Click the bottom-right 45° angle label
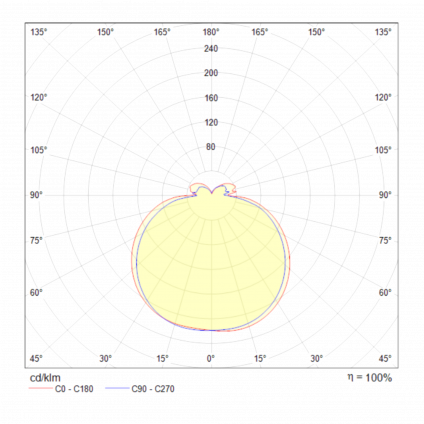The height and width of the screenshot is (424, 424). coord(385,359)
